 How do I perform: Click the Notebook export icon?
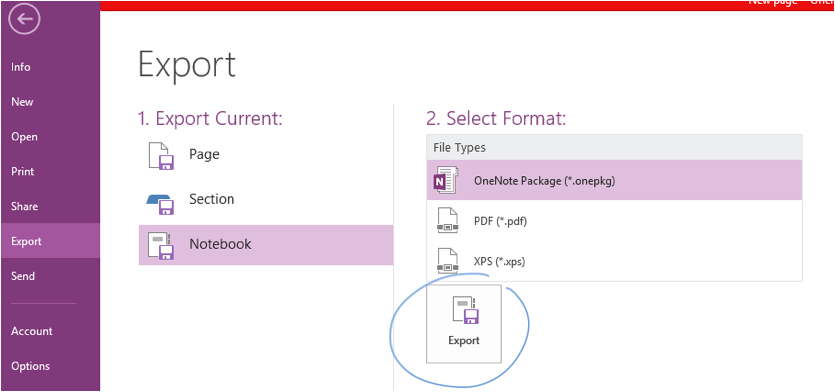[161, 246]
